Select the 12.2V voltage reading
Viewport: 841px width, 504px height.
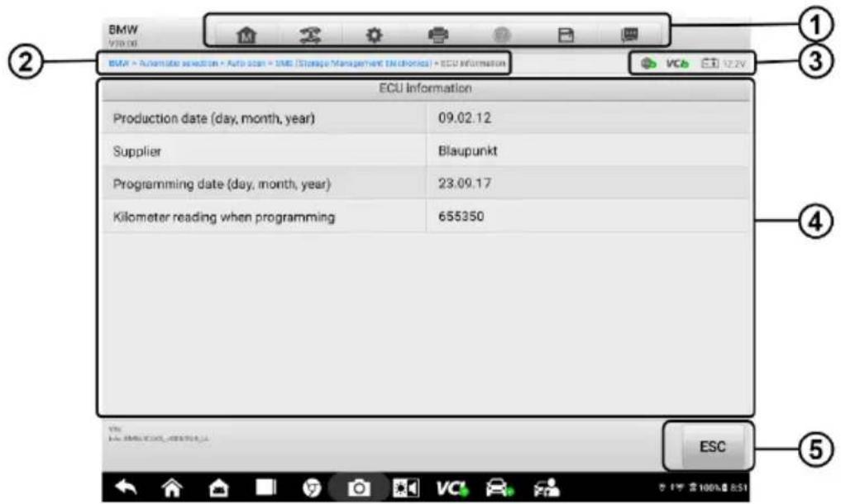click(733, 64)
